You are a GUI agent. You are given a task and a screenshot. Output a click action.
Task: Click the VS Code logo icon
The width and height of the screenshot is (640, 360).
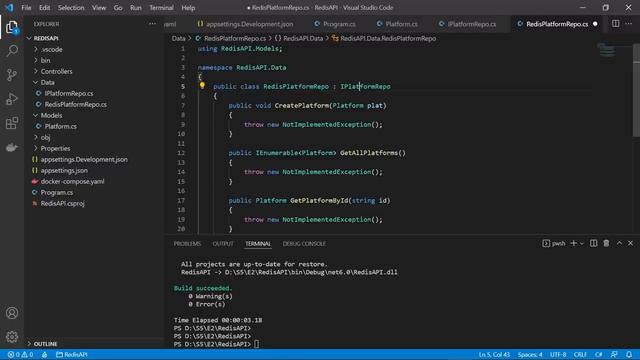(9, 8)
